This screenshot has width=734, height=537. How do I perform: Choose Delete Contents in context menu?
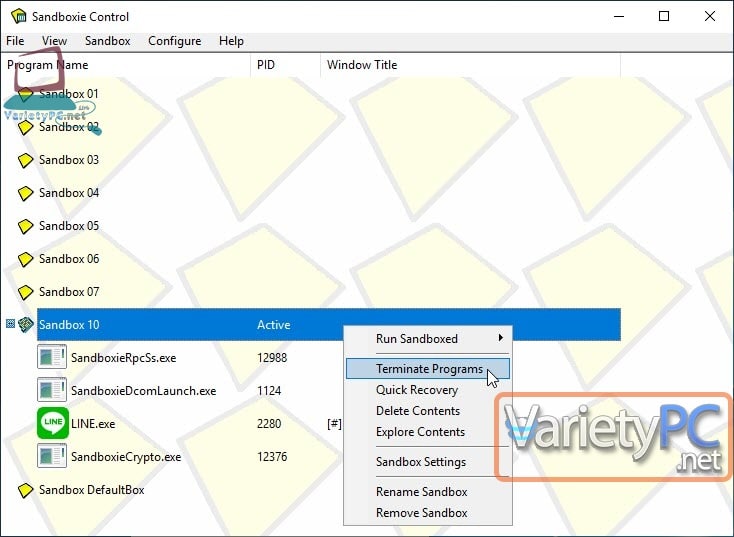pos(428,411)
